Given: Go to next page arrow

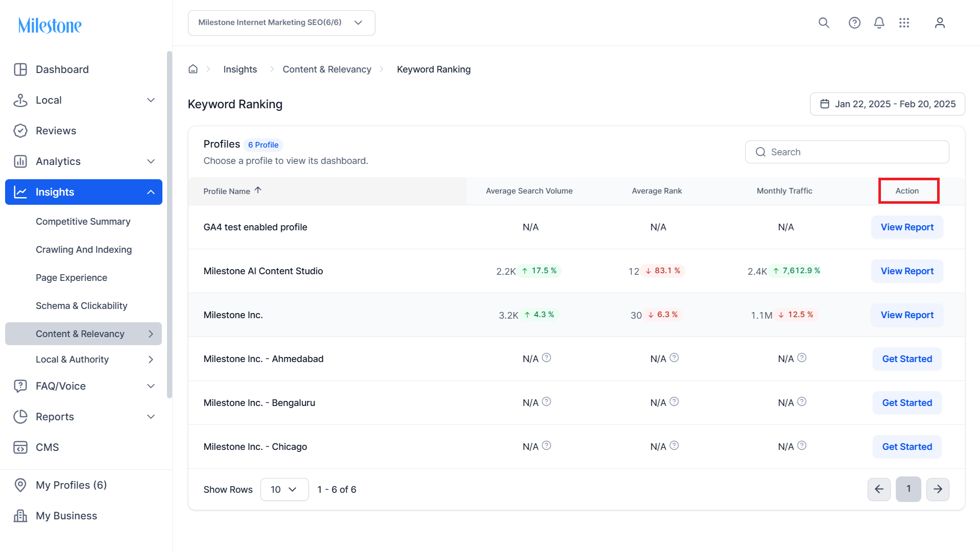Looking at the screenshot, I should tap(938, 489).
